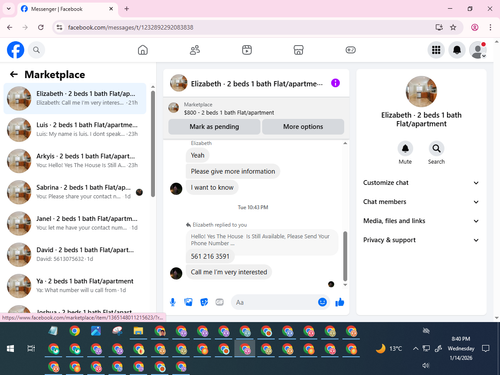
Task: Click the conversation list scrollbar
Action: coord(153,143)
